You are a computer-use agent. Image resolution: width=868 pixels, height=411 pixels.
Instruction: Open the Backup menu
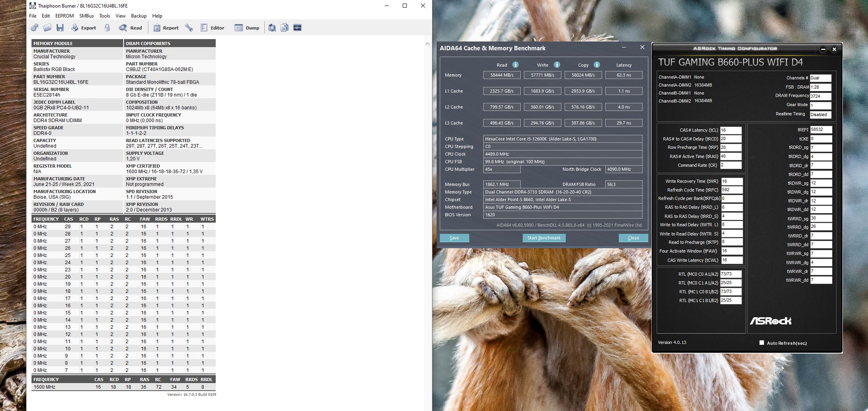coord(139,16)
